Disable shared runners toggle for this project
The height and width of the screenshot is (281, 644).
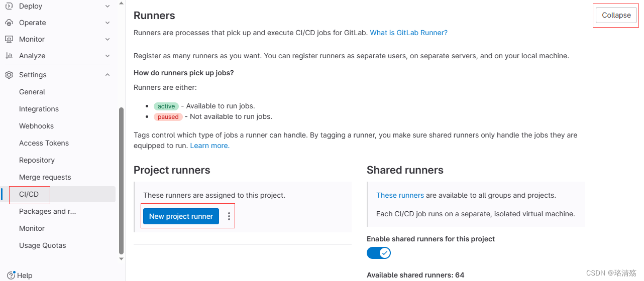(x=379, y=253)
